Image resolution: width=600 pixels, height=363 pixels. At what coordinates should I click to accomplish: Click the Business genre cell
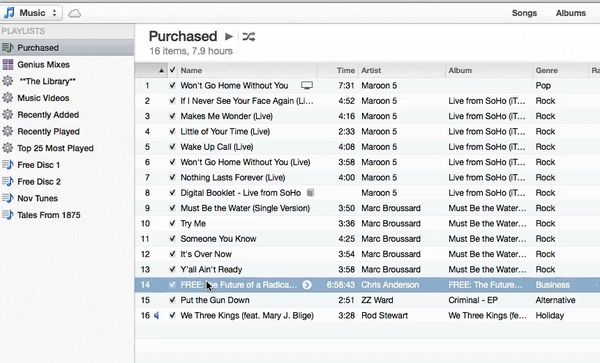[553, 285]
